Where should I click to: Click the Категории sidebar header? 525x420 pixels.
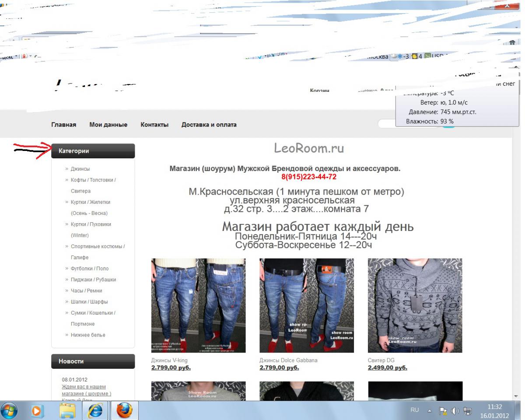click(x=93, y=151)
